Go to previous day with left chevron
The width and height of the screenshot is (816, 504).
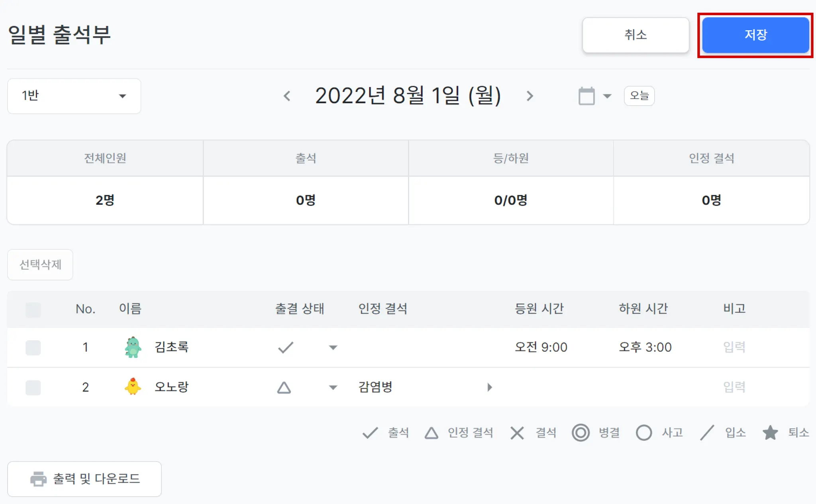[x=287, y=96]
